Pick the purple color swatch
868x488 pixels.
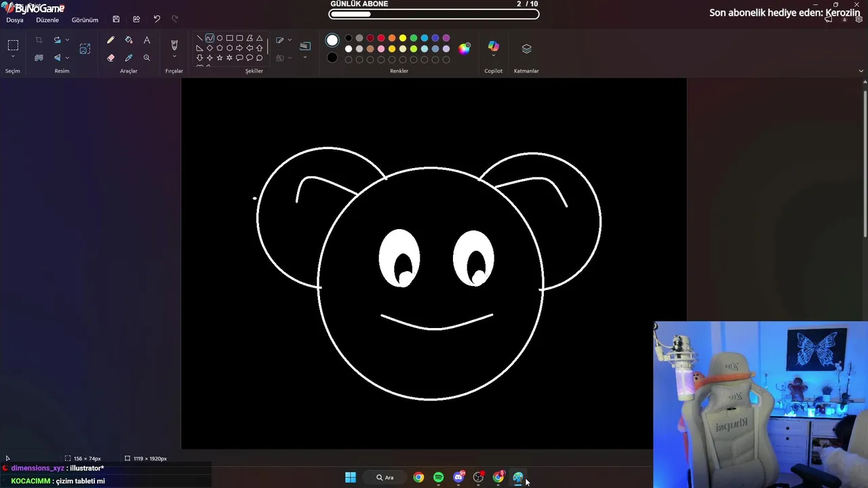446,39
